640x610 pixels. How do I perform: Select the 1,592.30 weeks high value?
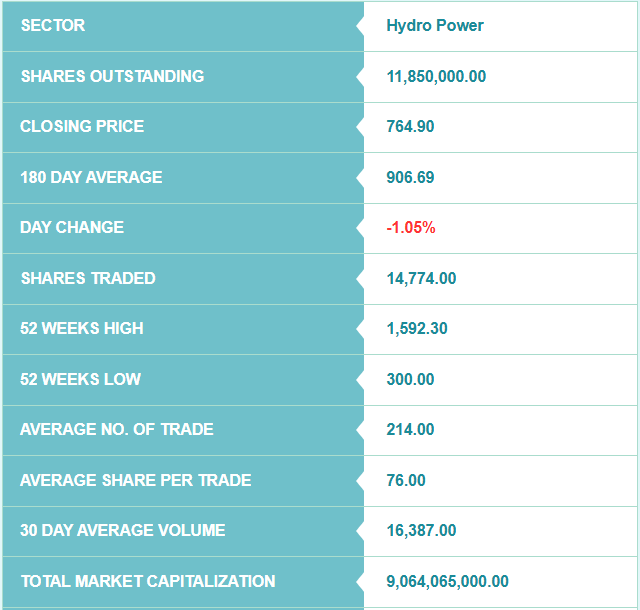[x=417, y=328]
